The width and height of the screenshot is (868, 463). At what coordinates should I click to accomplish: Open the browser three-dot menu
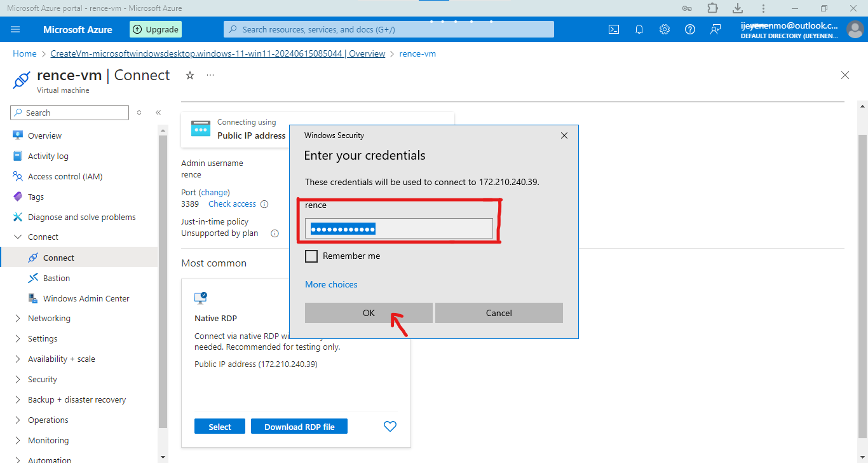(763, 8)
